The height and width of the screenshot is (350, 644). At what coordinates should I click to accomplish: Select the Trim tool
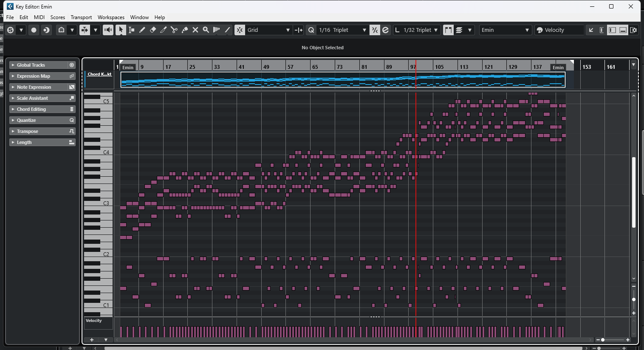(163, 30)
